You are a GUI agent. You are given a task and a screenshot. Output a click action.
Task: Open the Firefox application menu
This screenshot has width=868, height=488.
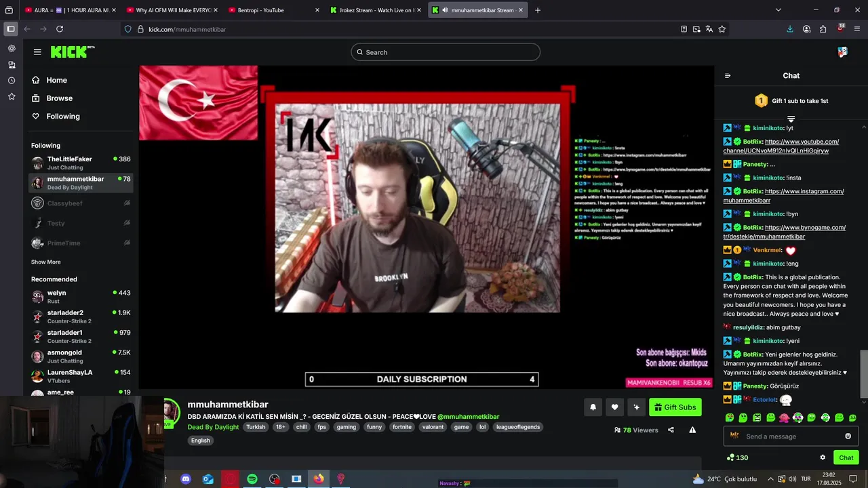pos(857,29)
